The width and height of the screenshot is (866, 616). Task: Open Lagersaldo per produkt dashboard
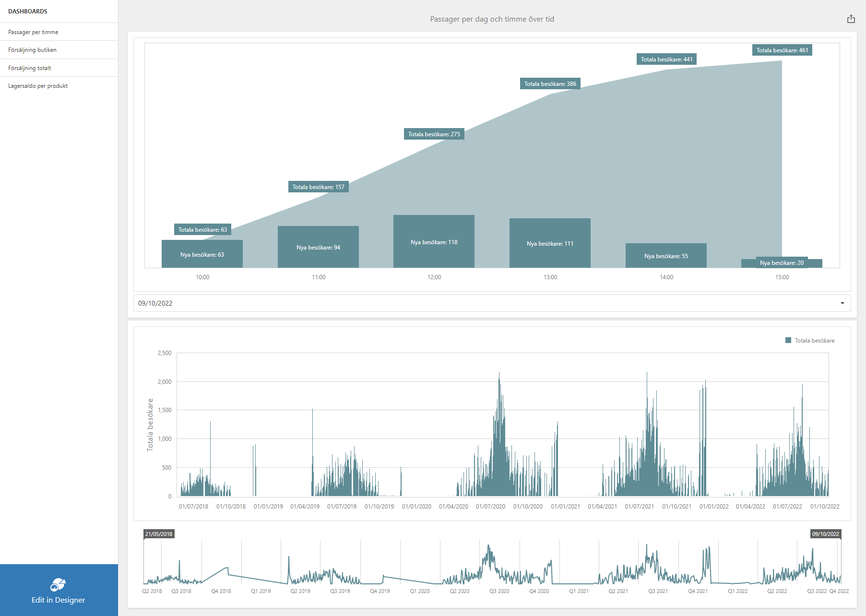38,86
